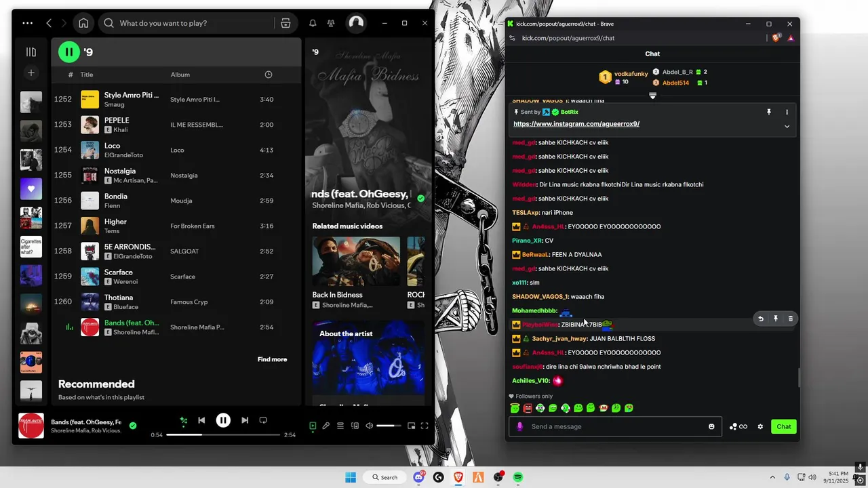
Task: Open the Browse icon in Spotify's search bar
Action: 285,23
